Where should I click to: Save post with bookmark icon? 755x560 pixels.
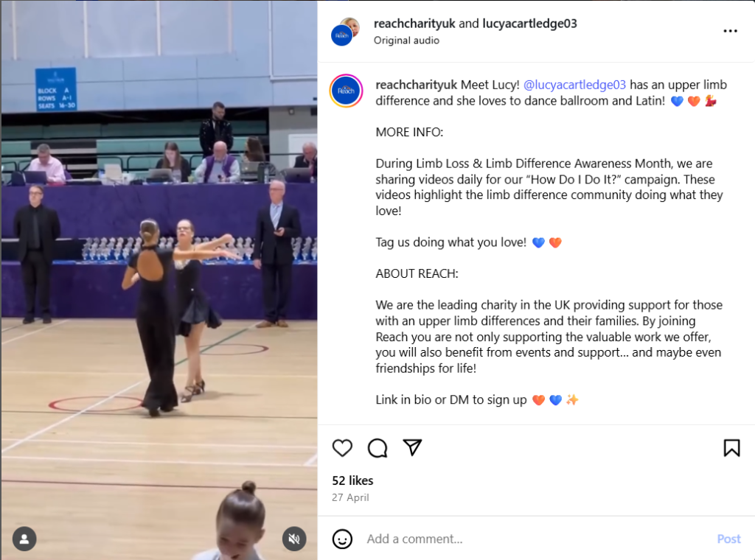(731, 448)
